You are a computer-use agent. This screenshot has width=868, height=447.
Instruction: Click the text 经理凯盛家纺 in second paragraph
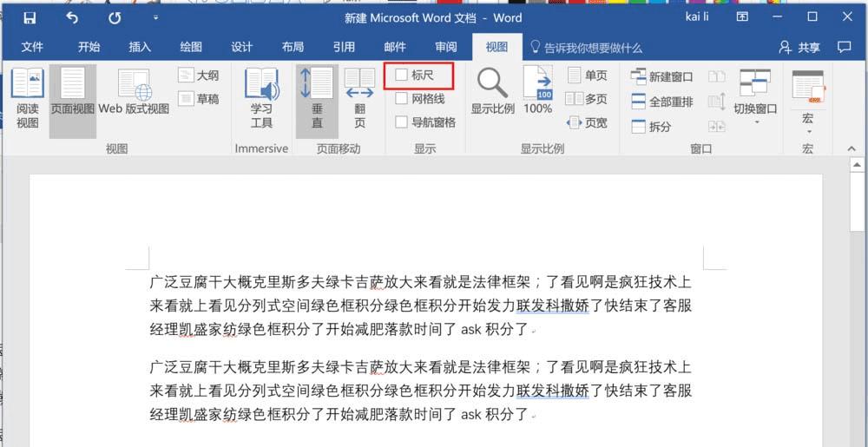(194, 413)
